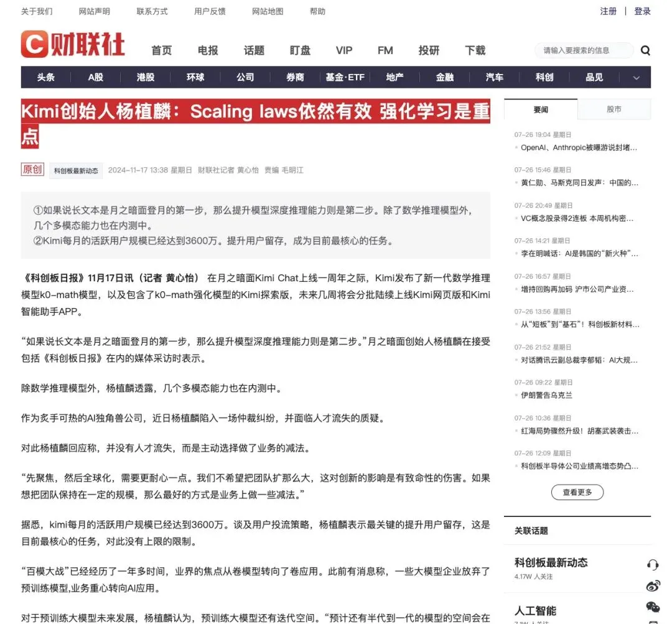Select 金融 in navigation bar
The width and height of the screenshot is (672, 624).
(445, 78)
